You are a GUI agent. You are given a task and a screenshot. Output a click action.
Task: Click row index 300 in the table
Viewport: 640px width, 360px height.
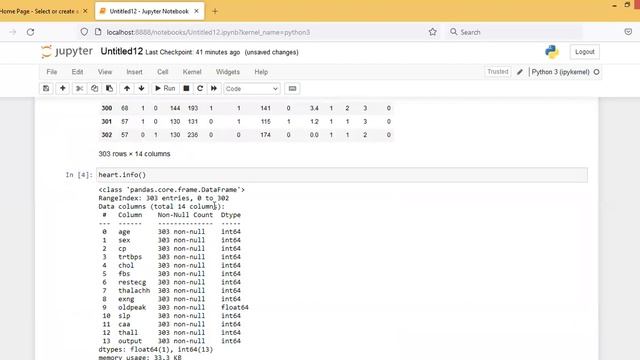click(107, 108)
